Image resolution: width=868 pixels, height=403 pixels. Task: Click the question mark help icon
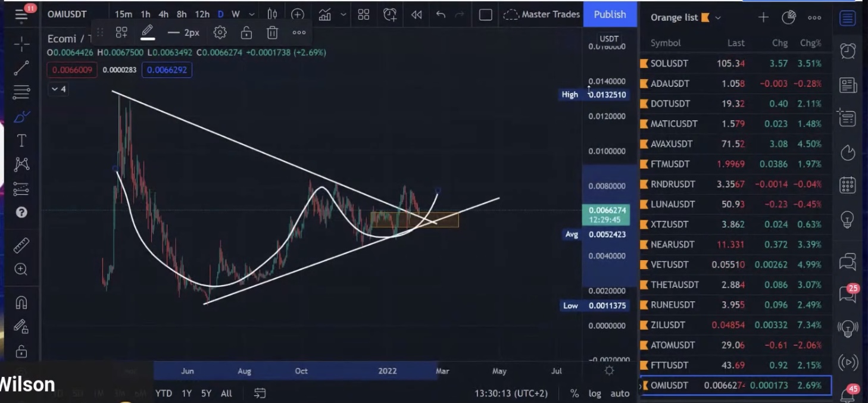point(21,213)
